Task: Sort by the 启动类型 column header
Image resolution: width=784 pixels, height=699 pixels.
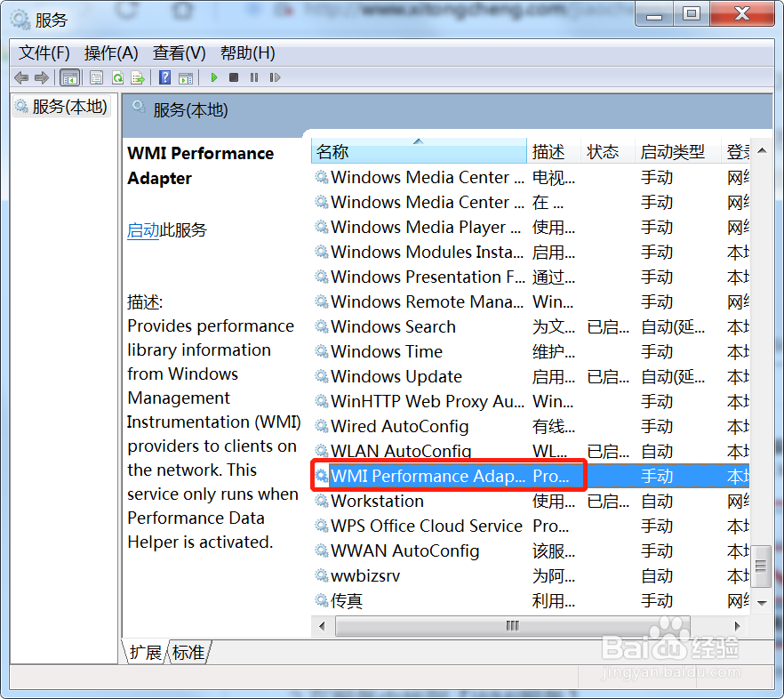Action: pyautogui.click(x=677, y=151)
